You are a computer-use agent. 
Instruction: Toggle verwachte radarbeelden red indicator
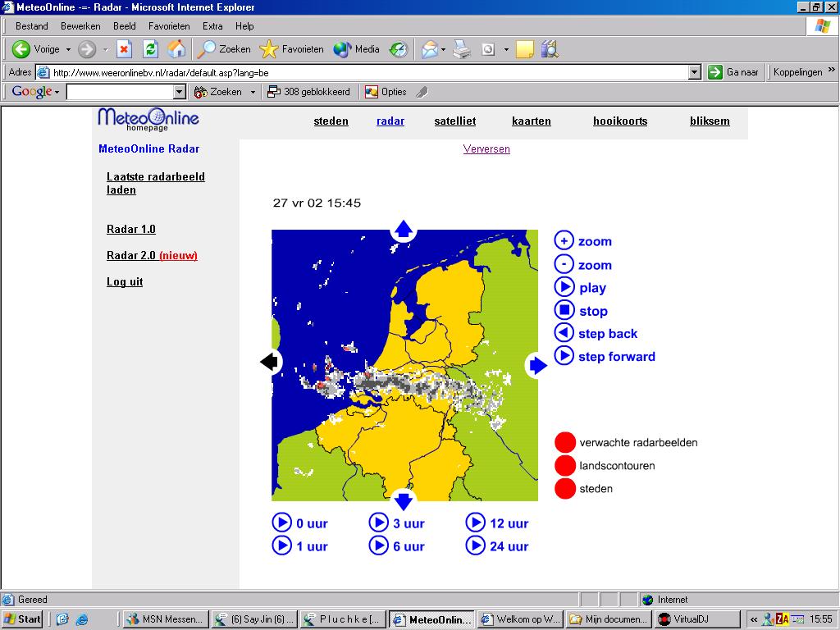click(565, 442)
